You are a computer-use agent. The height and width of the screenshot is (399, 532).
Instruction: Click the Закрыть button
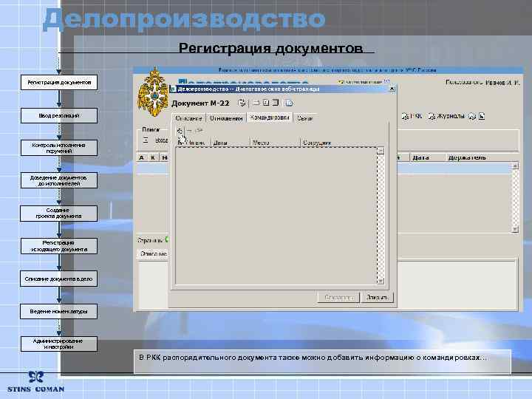point(377,298)
